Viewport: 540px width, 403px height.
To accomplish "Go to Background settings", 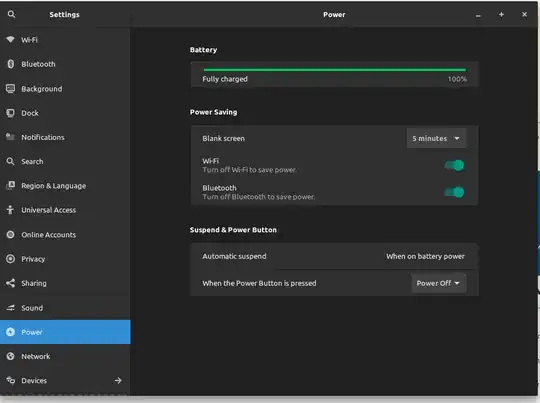I will click(65, 89).
